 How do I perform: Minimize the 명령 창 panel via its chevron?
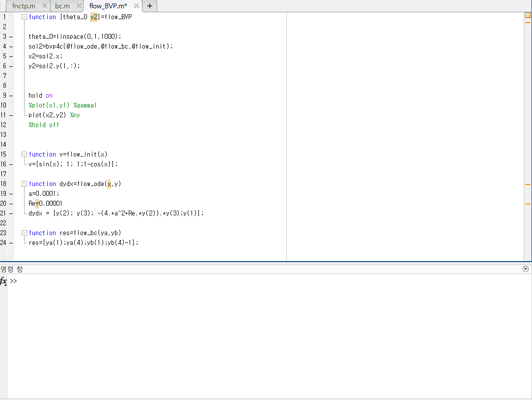click(x=525, y=268)
